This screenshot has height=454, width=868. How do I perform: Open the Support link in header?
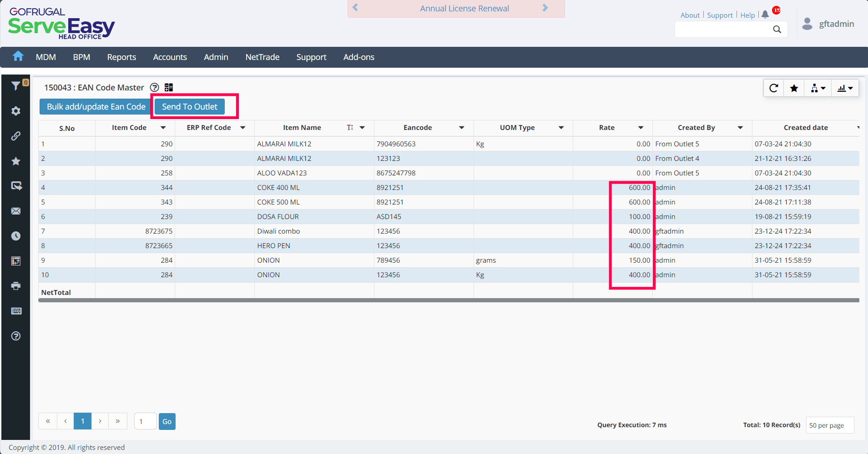click(x=720, y=15)
